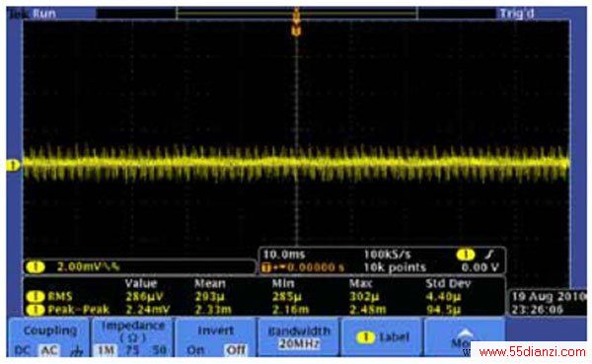Select the channel 1 badge next to RMS
This screenshot has height=364, width=592.
click(x=36, y=296)
